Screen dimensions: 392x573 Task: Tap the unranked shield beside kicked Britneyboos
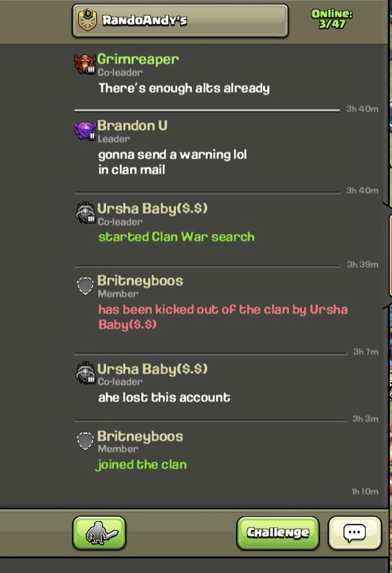[85, 286]
